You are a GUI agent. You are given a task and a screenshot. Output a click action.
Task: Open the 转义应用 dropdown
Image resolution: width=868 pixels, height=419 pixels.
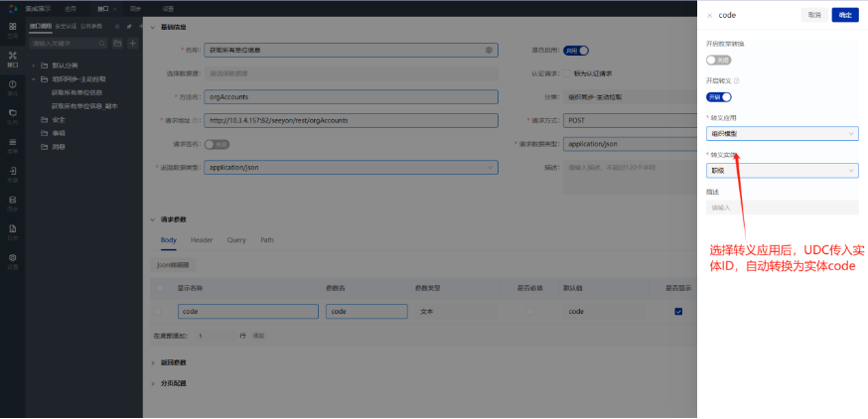(x=782, y=133)
